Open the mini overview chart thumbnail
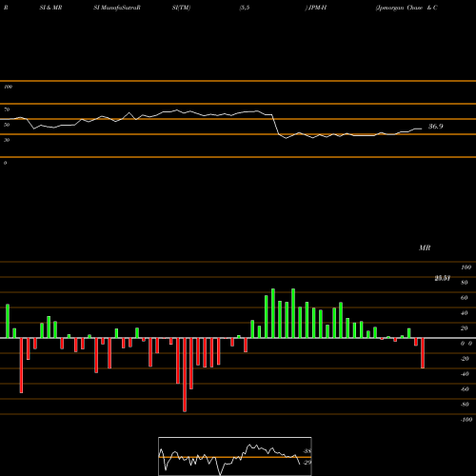The width and height of the screenshot is (476, 476). [235, 456]
